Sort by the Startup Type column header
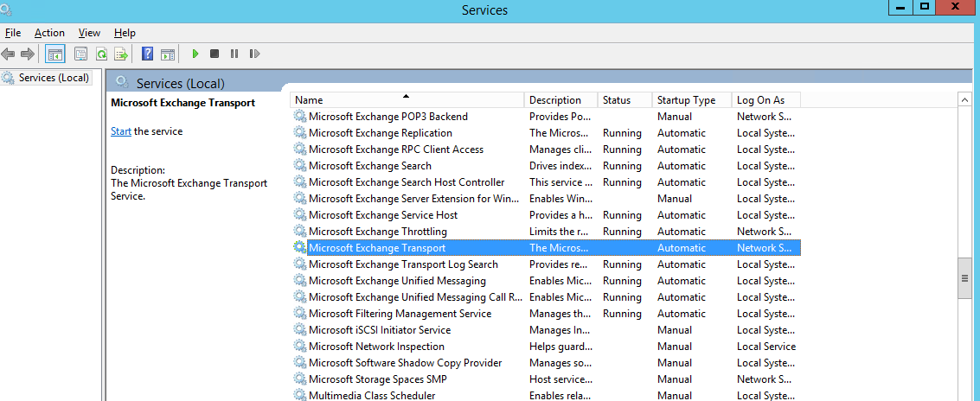Image resolution: width=980 pixels, height=401 pixels. pyautogui.click(x=692, y=100)
